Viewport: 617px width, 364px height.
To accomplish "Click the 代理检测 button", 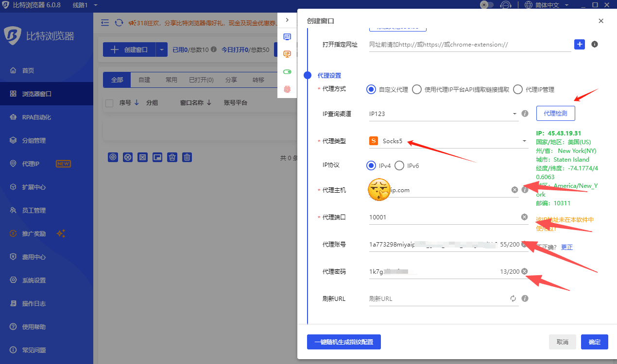I will coord(555,114).
